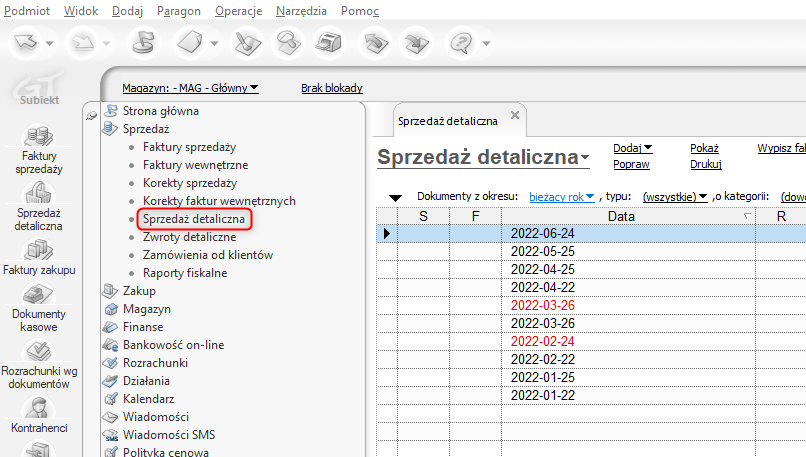The width and height of the screenshot is (806, 457).
Task: Sort by the Data column header
Action: point(628,216)
